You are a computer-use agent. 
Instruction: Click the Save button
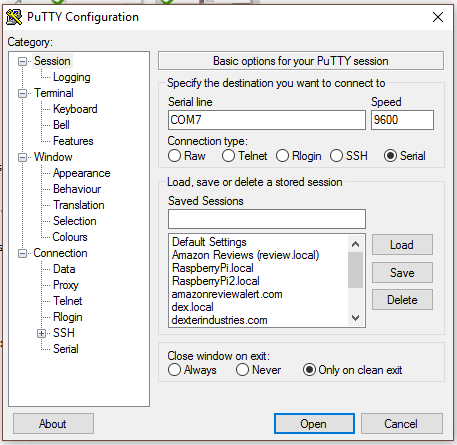tap(402, 273)
